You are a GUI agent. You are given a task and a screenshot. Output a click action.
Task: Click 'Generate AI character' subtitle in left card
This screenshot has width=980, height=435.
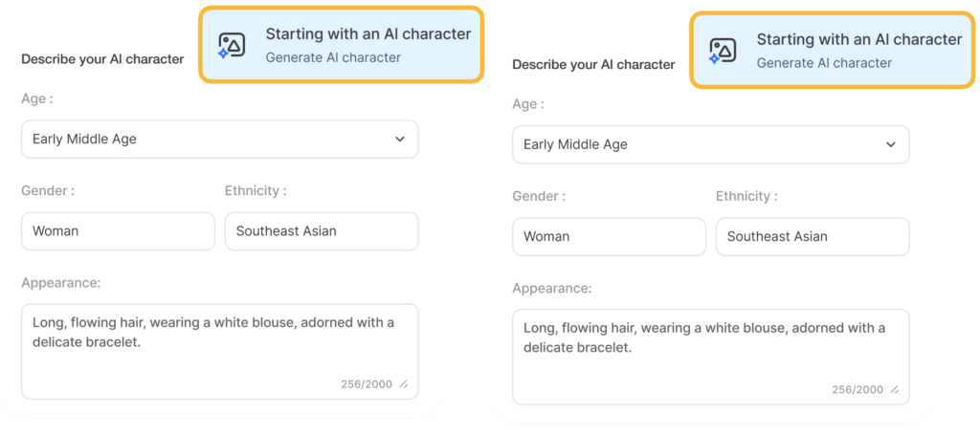(x=333, y=57)
